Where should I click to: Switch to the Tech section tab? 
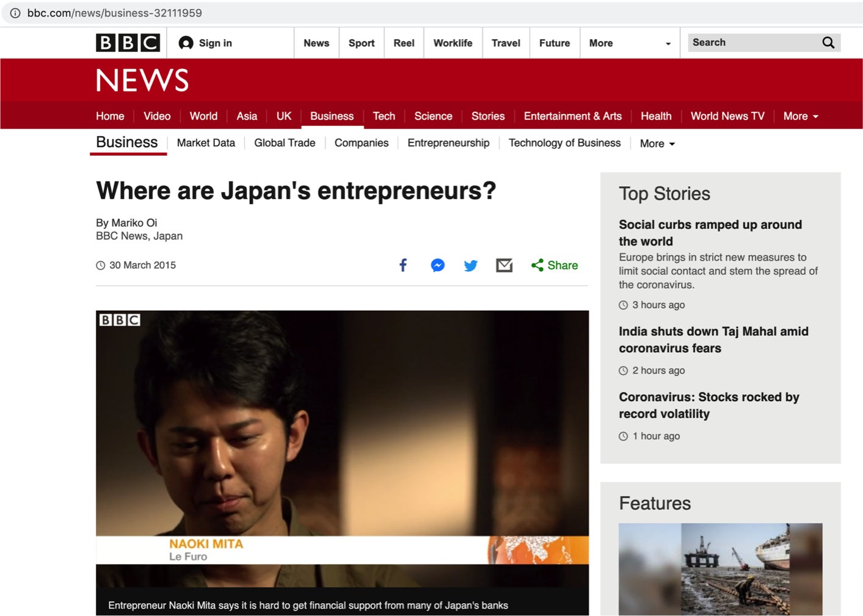tap(384, 116)
